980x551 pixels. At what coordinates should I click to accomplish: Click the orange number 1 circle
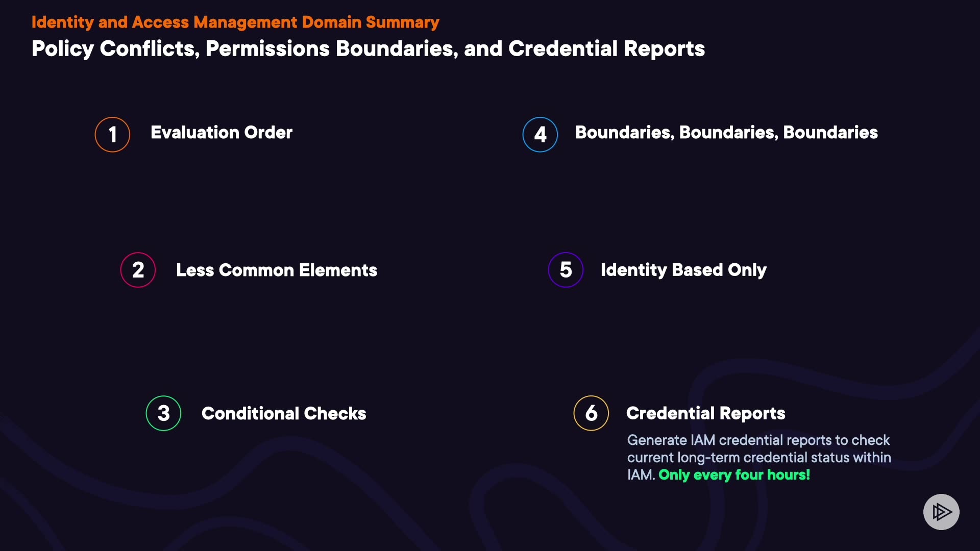tap(112, 135)
